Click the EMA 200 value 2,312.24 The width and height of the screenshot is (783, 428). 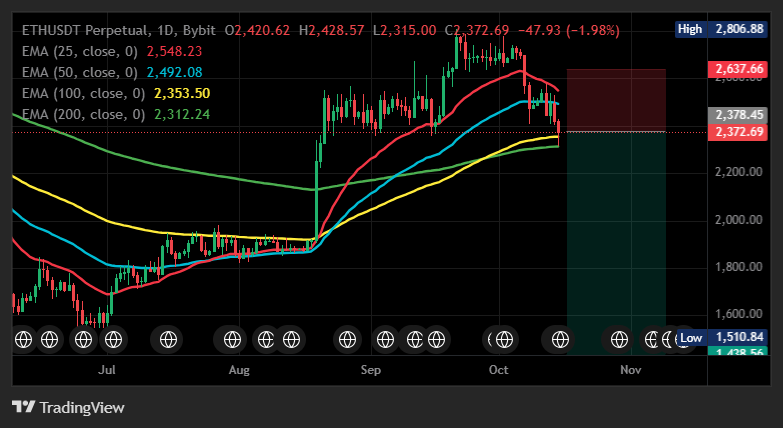pos(182,114)
